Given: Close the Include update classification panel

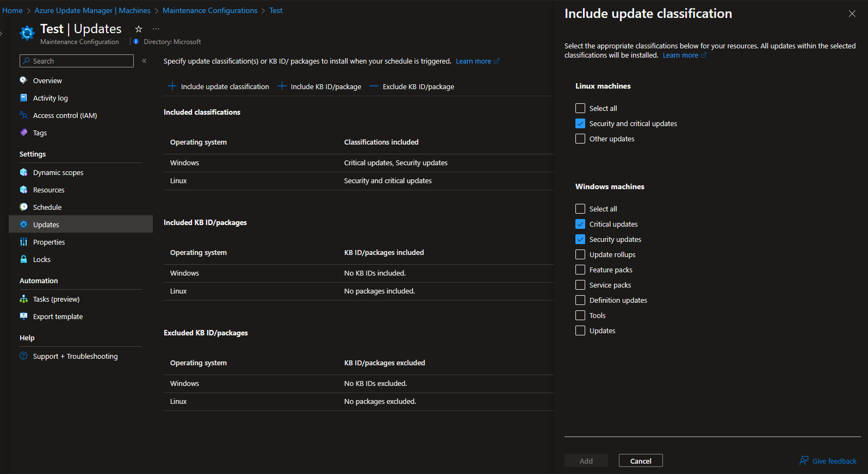Looking at the screenshot, I should (852, 14).
